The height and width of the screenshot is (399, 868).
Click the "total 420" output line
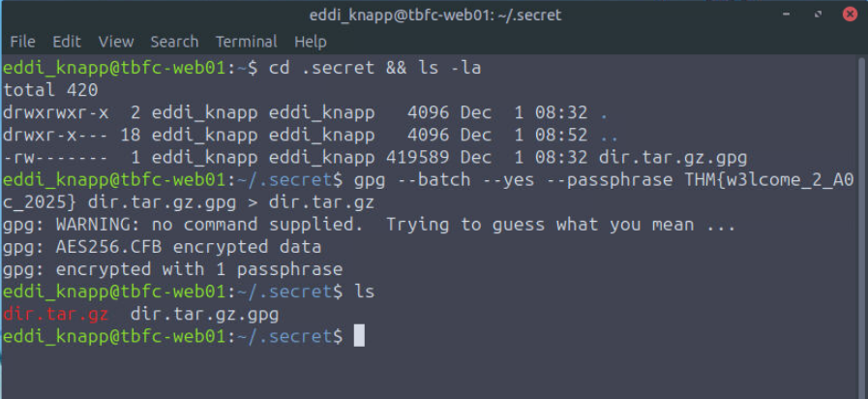50,91
